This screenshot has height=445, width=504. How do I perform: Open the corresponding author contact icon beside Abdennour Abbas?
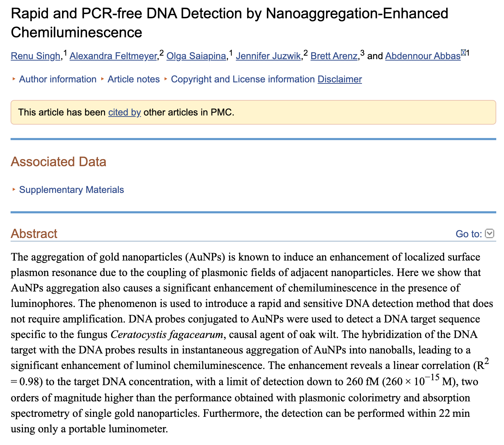463,53
